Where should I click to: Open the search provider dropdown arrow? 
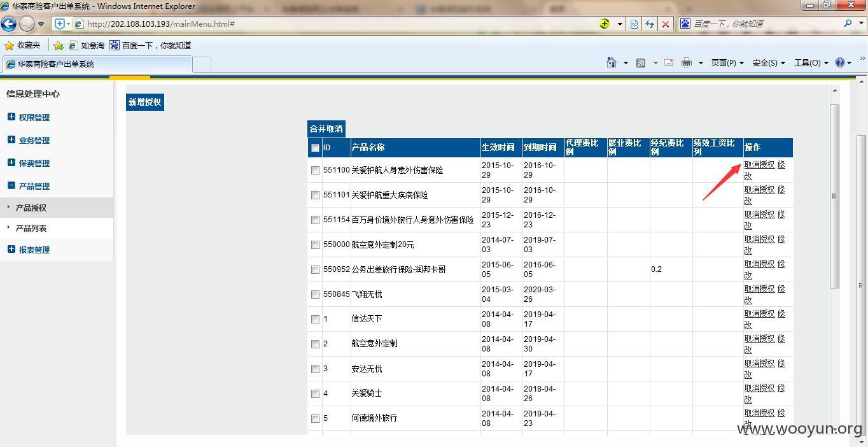tap(861, 24)
